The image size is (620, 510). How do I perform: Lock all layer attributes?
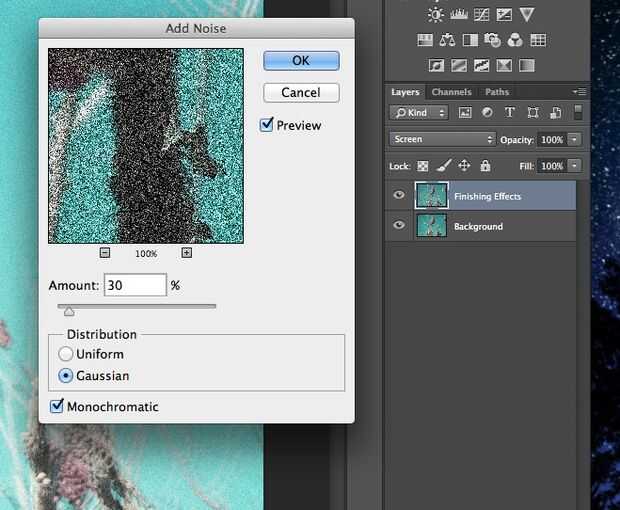click(x=485, y=165)
